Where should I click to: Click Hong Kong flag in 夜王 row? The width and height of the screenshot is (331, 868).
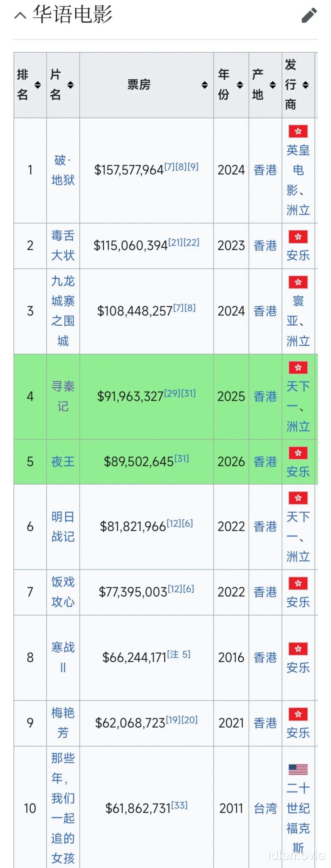pyautogui.click(x=298, y=453)
